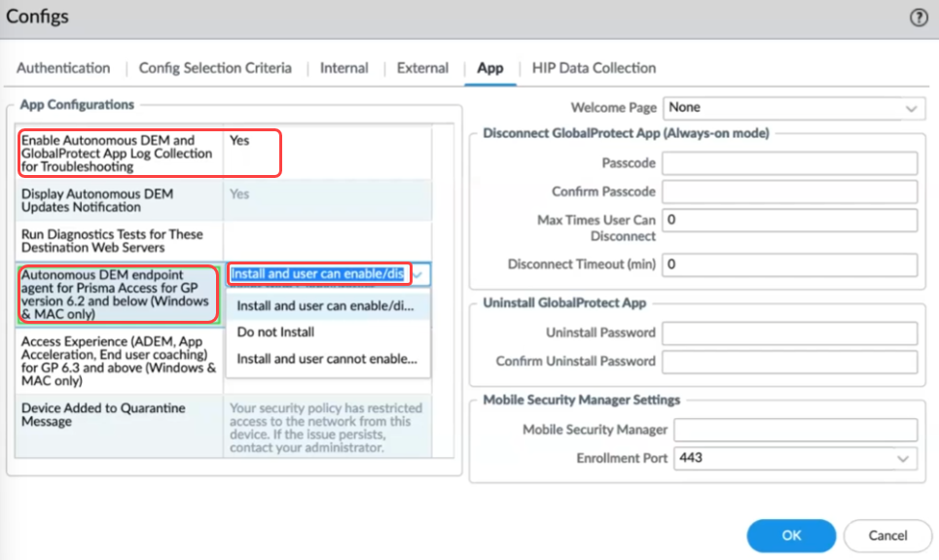
Task: Select the Internal tab
Action: click(343, 68)
